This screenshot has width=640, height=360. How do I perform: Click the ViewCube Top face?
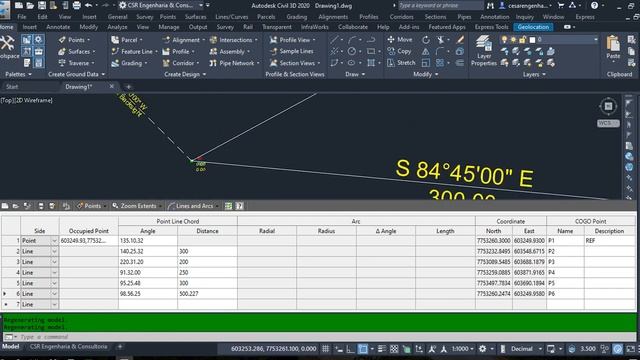608,107
